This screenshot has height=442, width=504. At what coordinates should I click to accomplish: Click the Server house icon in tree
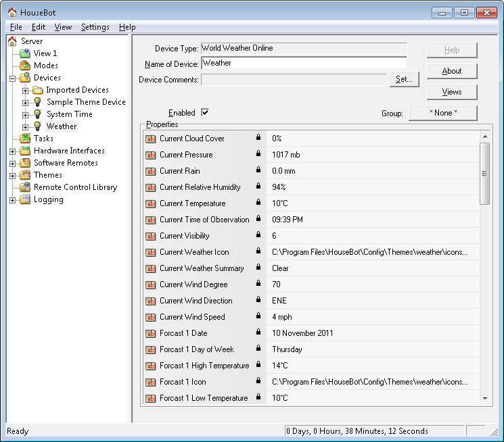coord(12,41)
